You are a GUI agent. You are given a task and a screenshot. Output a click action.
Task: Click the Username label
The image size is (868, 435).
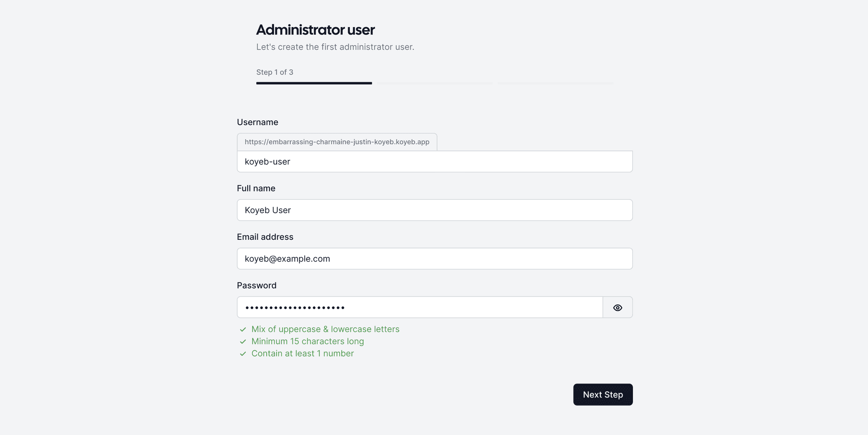tap(257, 122)
